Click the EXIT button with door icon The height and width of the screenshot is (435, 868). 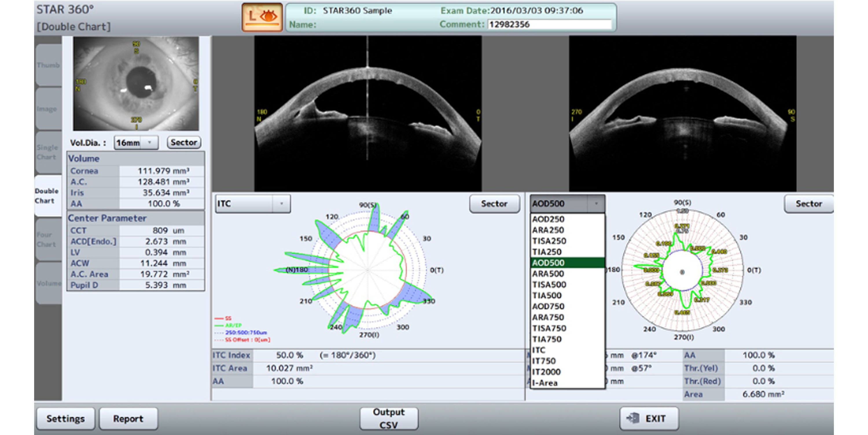(649, 418)
